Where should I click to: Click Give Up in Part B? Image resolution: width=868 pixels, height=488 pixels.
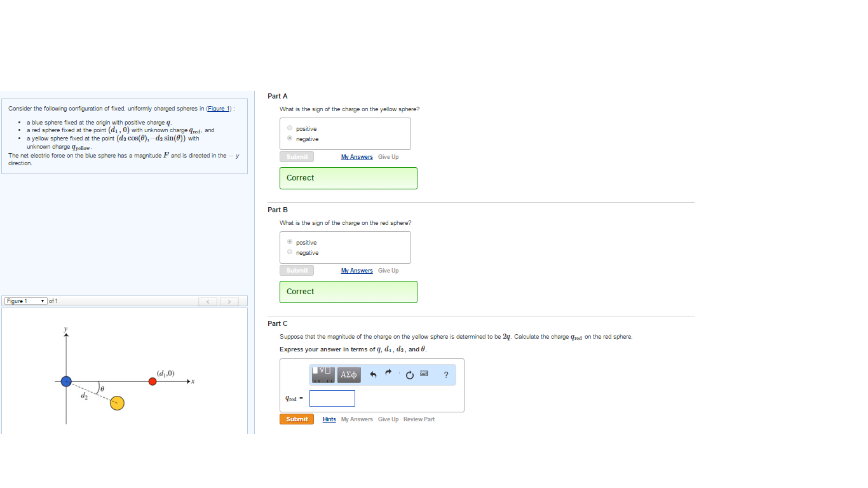(388, 270)
